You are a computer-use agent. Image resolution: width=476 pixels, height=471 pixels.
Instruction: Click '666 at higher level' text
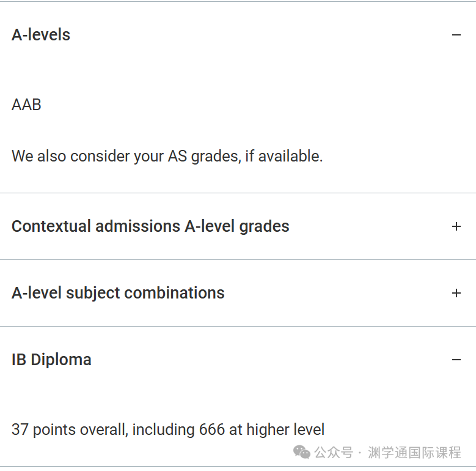pyautogui.click(x=262, y=429)
